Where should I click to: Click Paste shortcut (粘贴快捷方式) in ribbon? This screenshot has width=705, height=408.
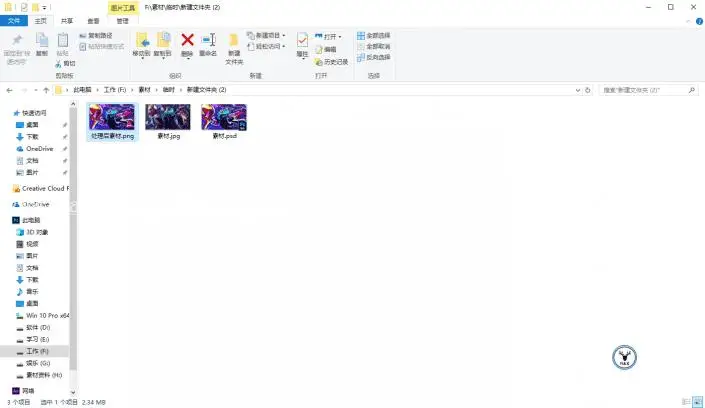tap(102, 46)
